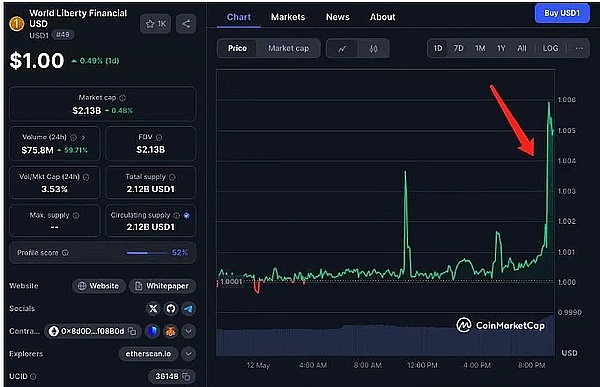Open the Telegram social icon

click(x=188, y=309)
